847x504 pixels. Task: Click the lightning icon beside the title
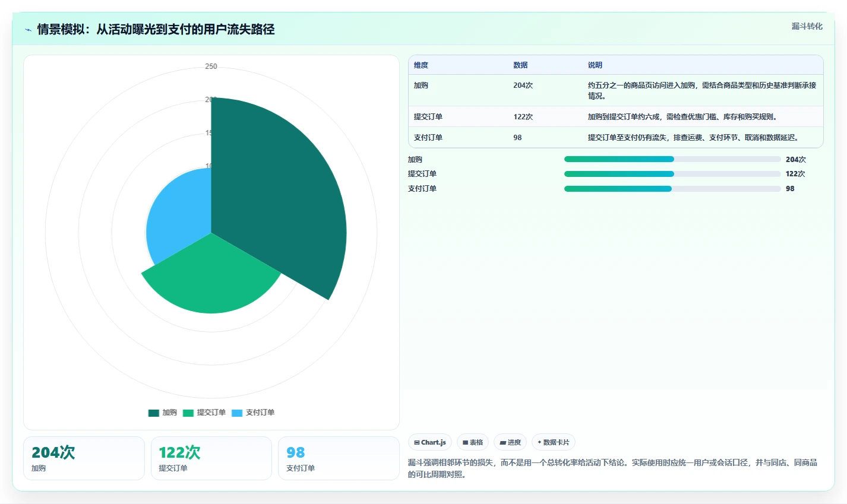point(28,30)
